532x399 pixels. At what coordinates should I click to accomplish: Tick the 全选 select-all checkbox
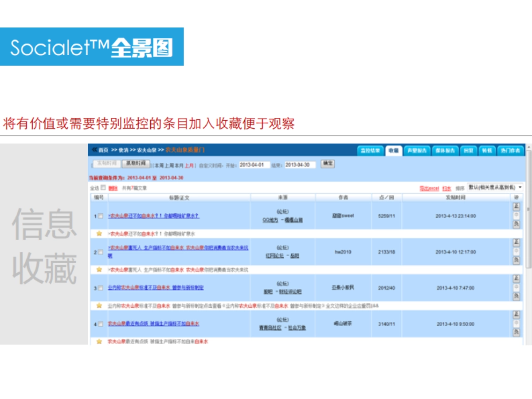coord(103,188)
